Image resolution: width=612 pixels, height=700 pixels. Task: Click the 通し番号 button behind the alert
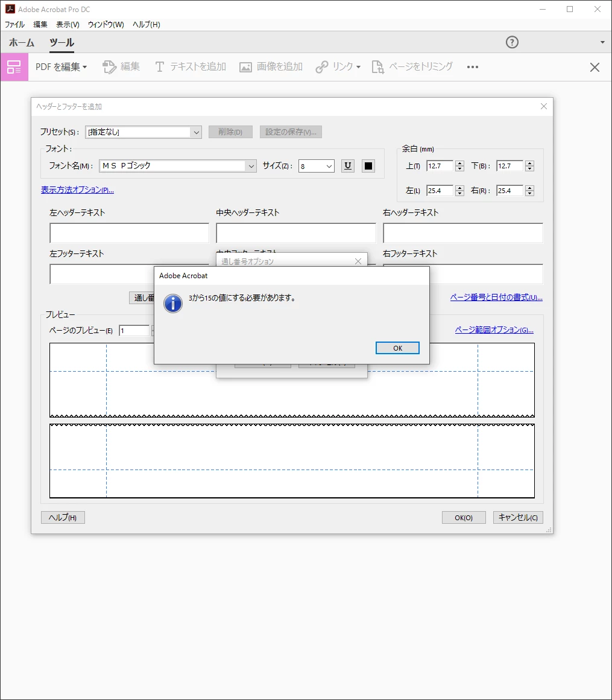click(x=142, y=297)
